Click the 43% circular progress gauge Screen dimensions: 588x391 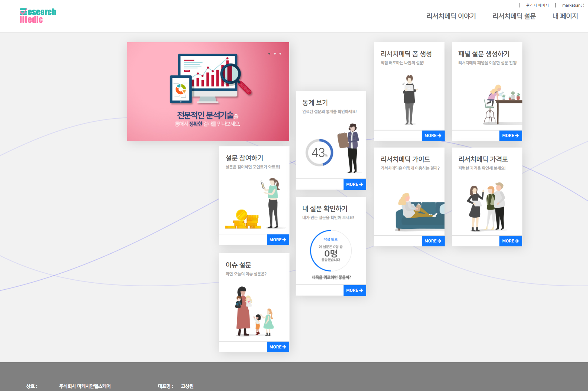(x=319, y=153)
